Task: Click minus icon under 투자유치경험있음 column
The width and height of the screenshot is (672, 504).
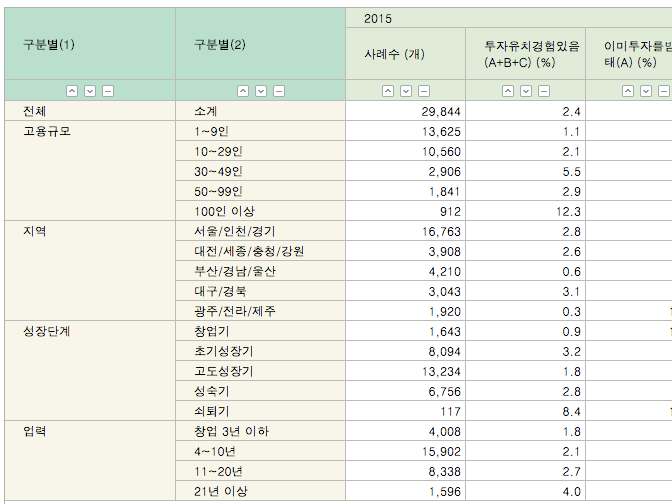Action: [x=544, y=91]
